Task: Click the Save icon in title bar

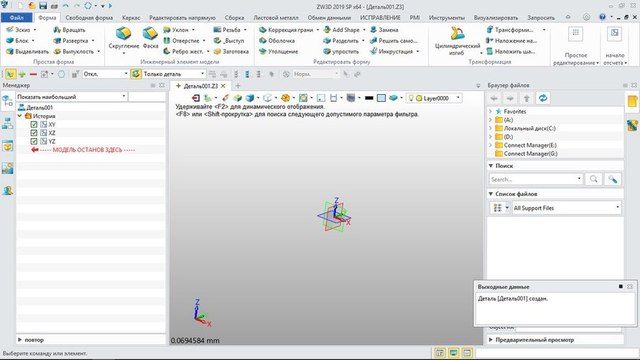Action: tap(43, 6)
